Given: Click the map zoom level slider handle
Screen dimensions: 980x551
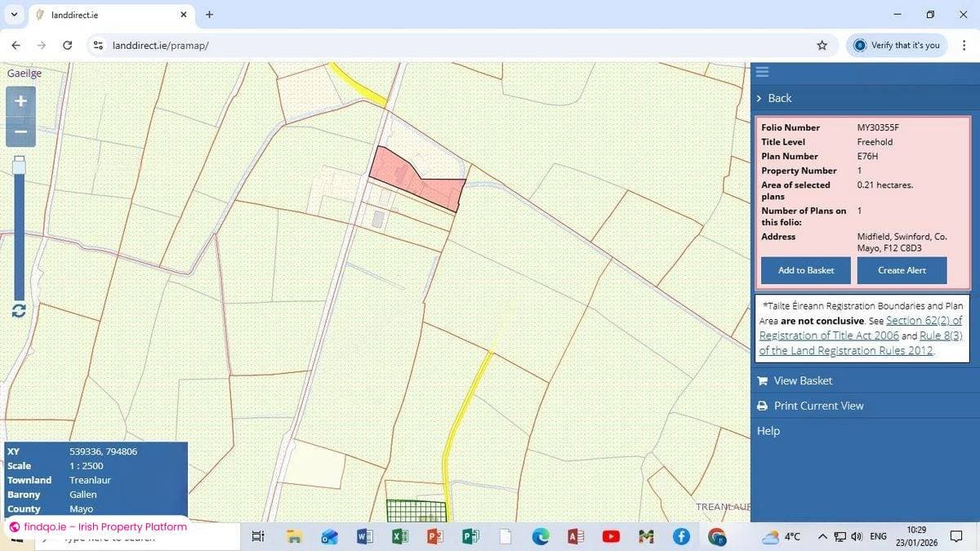Looking at the screenshot, I should 19,166.
